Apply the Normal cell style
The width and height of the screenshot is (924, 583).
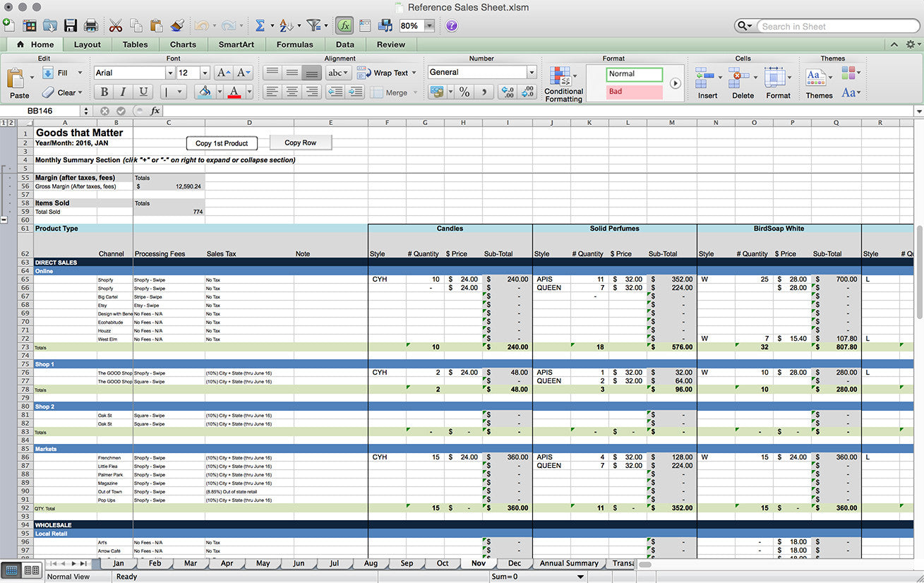[635, 74]
